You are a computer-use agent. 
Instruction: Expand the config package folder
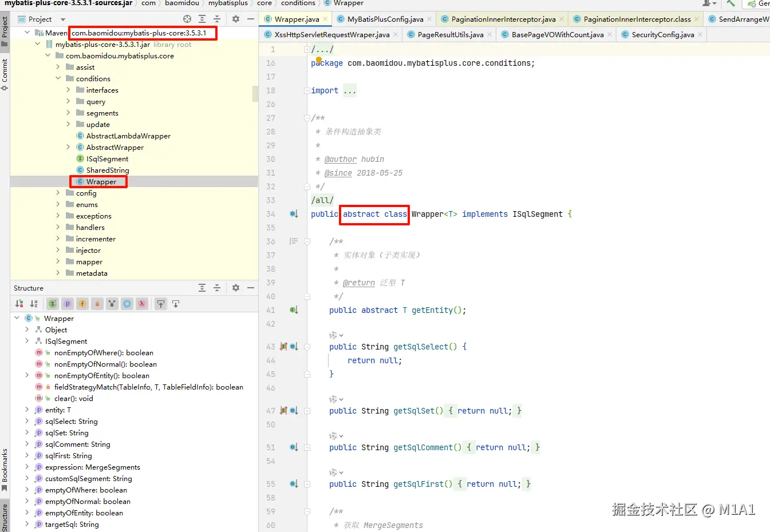coord(58,193)
